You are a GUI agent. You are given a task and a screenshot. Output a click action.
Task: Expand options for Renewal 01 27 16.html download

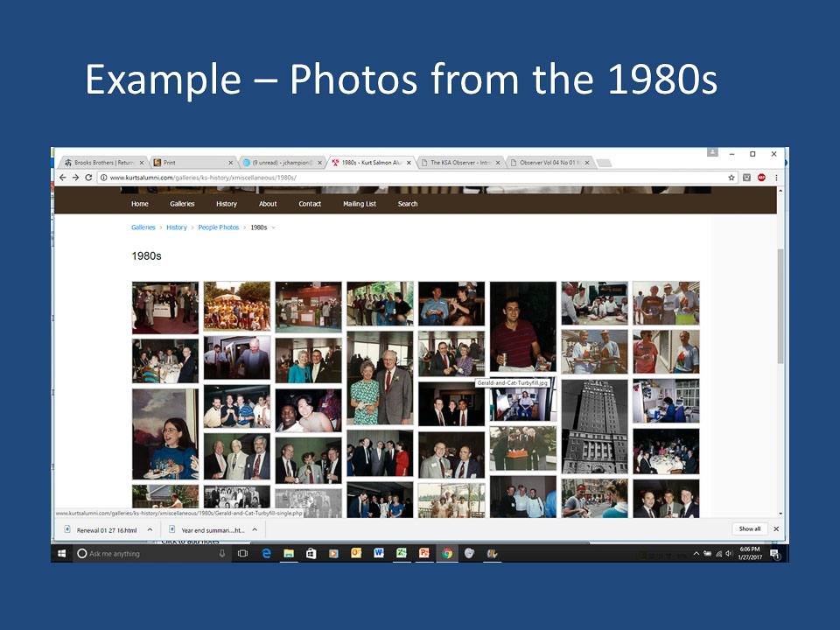(150, 529)
